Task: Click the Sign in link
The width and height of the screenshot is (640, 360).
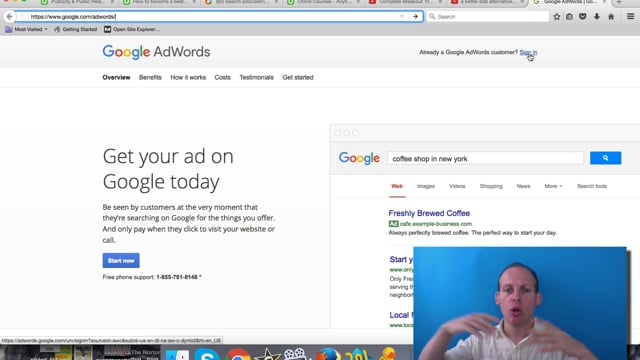Action: click(x=528, y=52)
